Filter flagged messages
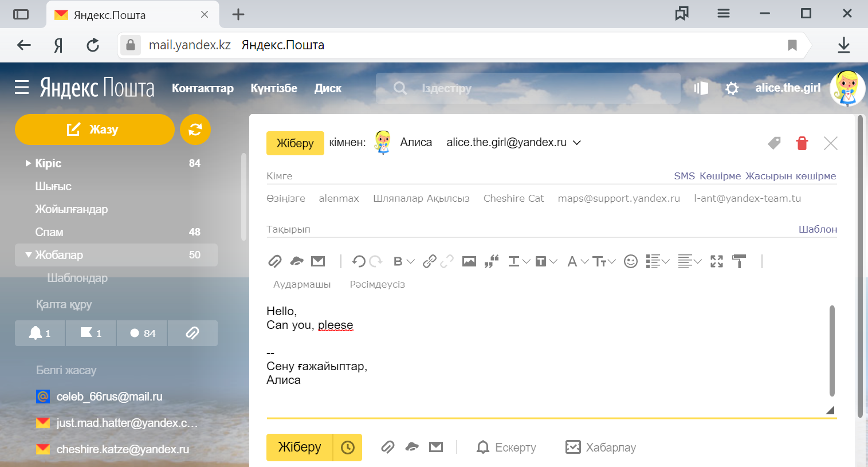 [x=91, y=333]
